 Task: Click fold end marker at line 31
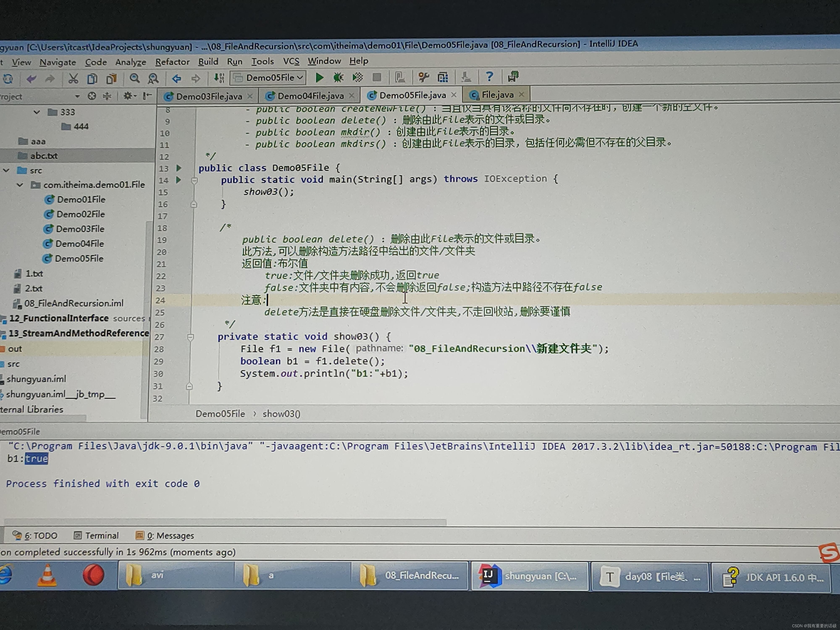189,387
